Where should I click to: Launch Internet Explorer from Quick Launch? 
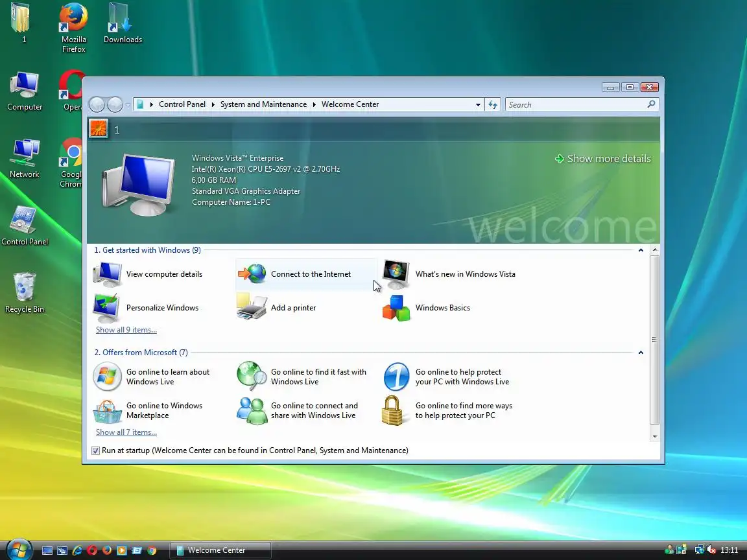click(x=77, y=550)
